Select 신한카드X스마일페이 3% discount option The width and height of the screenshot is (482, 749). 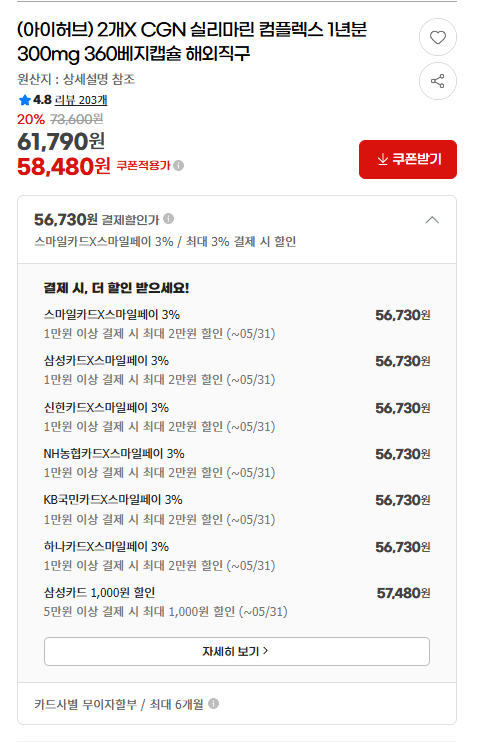237,417
